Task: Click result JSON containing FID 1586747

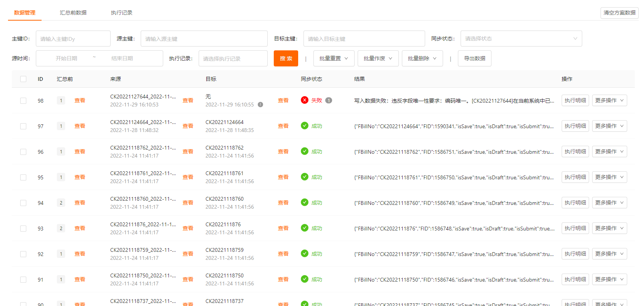Action: tap(454, 254)
